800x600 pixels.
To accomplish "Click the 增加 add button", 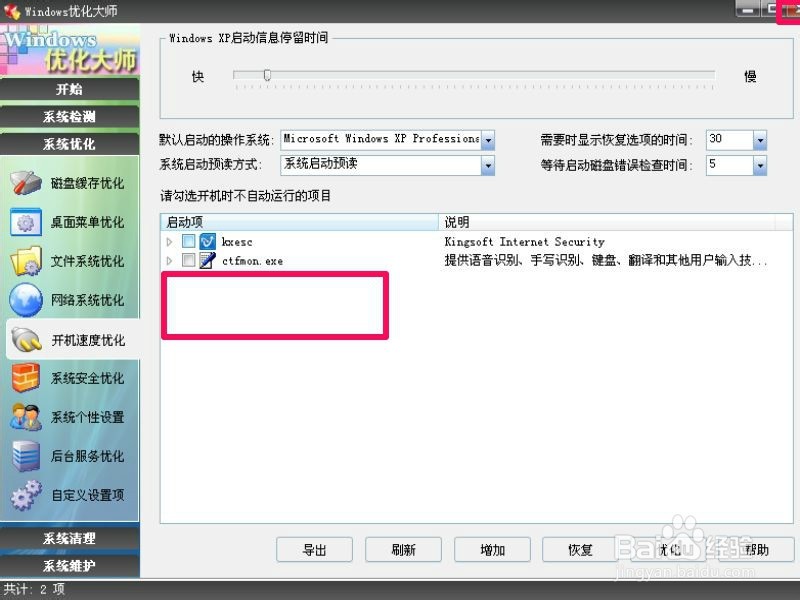I will [x=492, y=550].
